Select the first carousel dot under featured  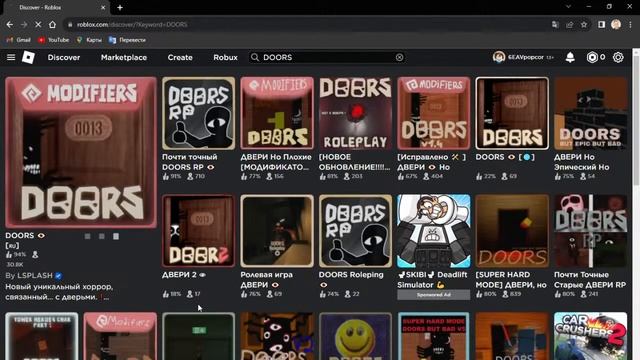coord(87,236)
